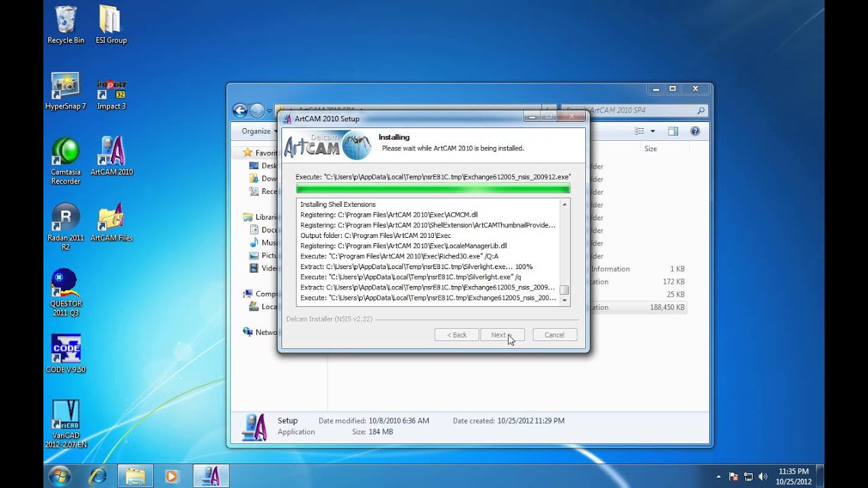Click the installation progress bar

(x=433, y=188)
